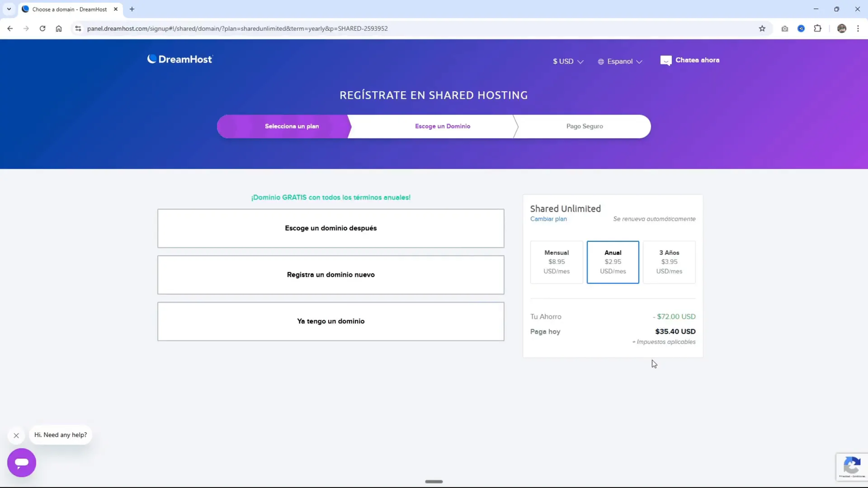Click the 'REGÍSTRATE EN SHARED HOSTING' heading
Image resolution: width=868 pixels, height=488 pixels.
click(x=433, y=95)
